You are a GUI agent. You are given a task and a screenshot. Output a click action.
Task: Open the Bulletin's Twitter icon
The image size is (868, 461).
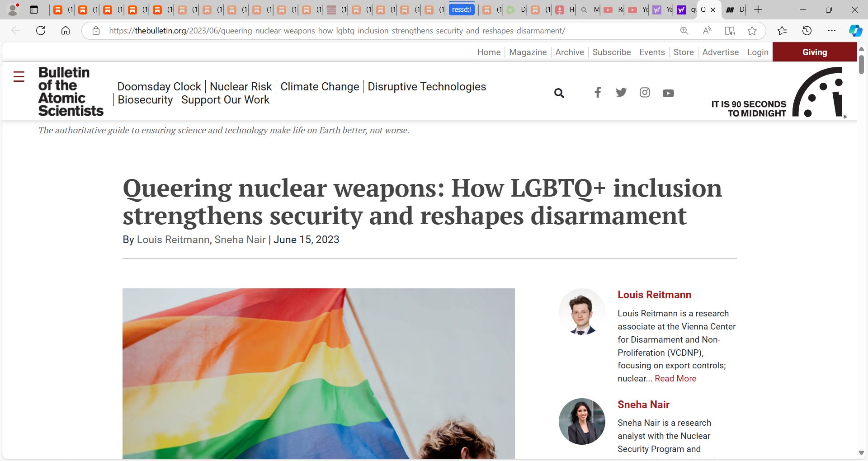pyautogui.click(x=621, y=93)
